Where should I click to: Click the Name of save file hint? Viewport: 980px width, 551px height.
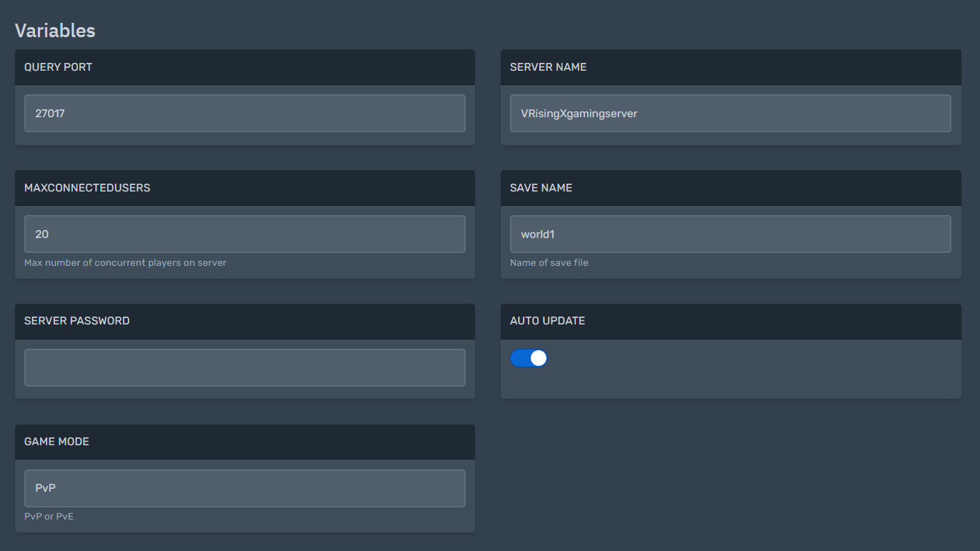pyautogui.click(x=549, y=262)
